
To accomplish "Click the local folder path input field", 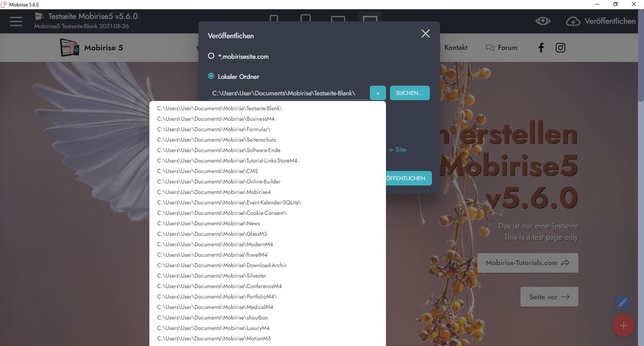I will coord(288,93).
